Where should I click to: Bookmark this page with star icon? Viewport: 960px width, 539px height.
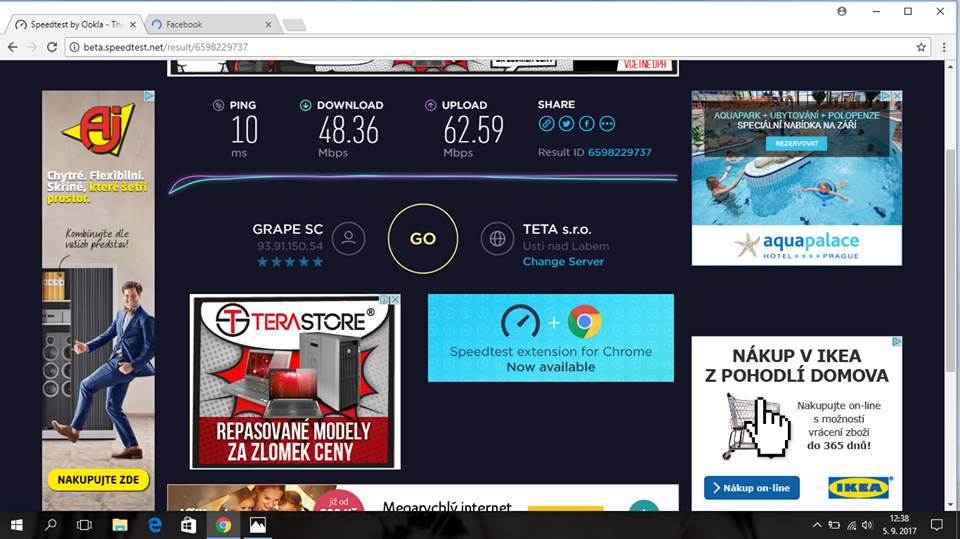point(921,47)
